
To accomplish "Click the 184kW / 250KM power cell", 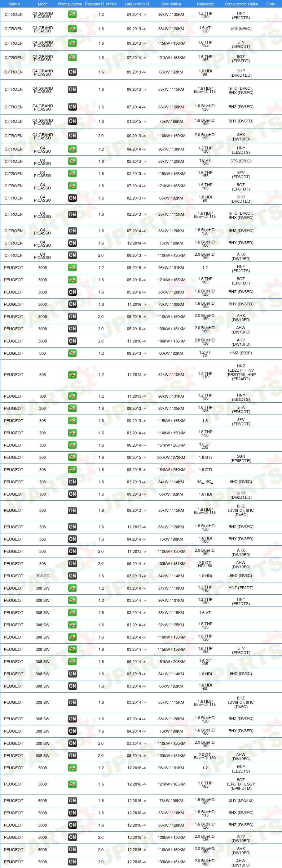I will [x=172, y=470].
